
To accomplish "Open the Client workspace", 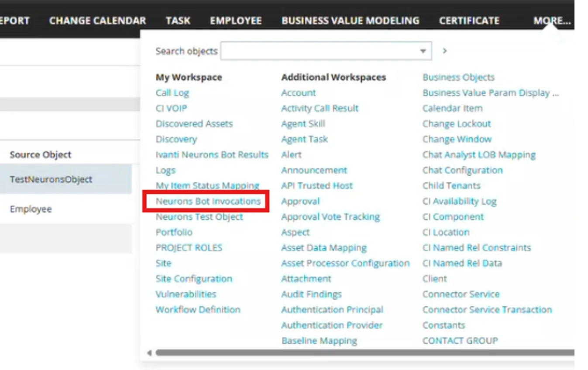I will pos(434,278).
